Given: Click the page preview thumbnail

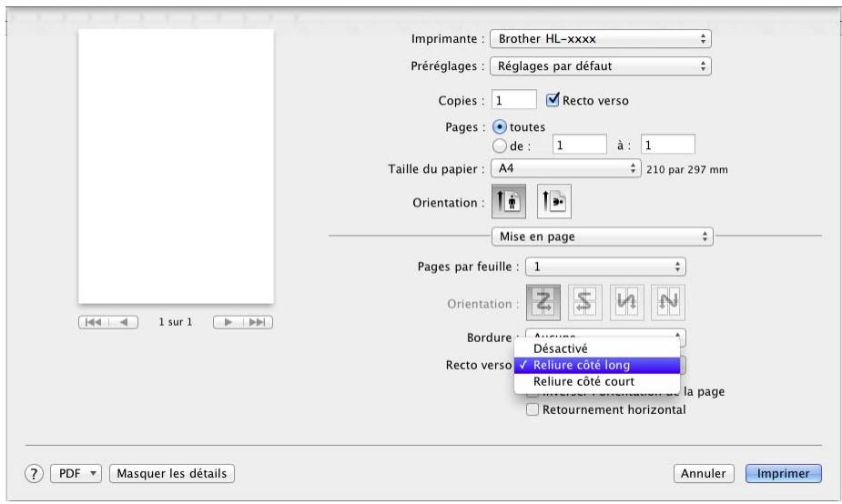Looking at the screenshot, I should click(x=176, y=166).
